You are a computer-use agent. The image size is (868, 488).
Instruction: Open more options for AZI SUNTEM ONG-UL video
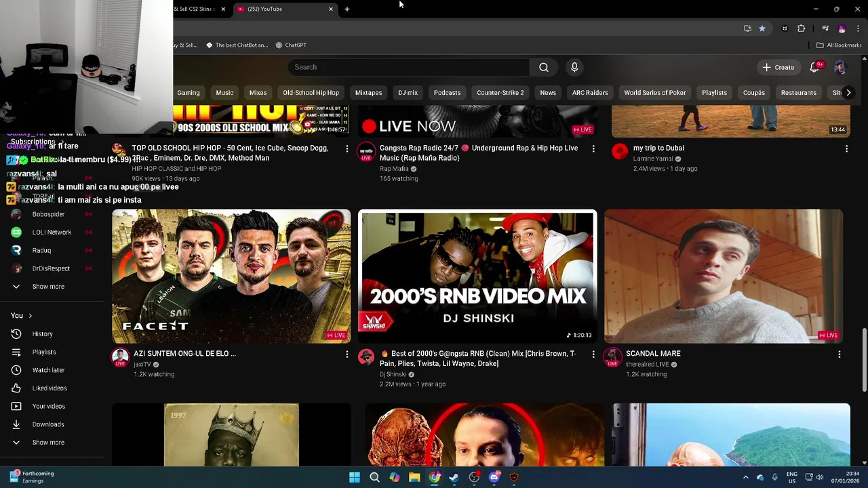click(x=347, y=354)
